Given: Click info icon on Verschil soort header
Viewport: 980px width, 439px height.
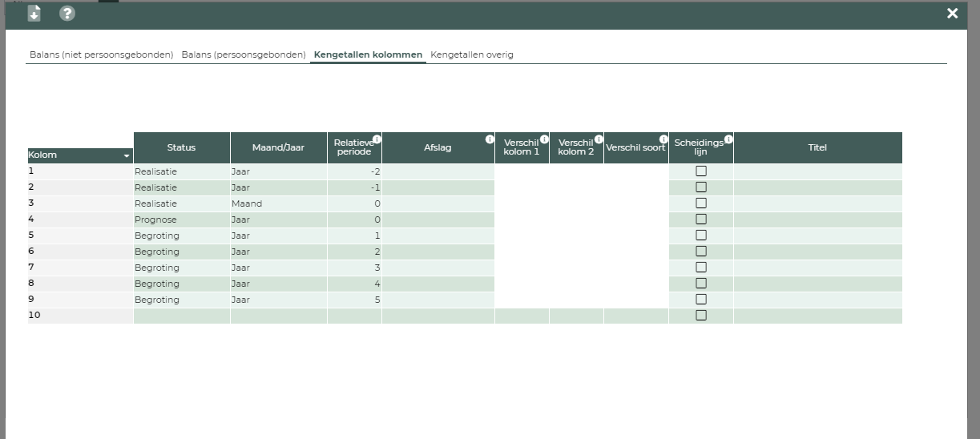Looking at the screenshot, I should pos(663,139).
